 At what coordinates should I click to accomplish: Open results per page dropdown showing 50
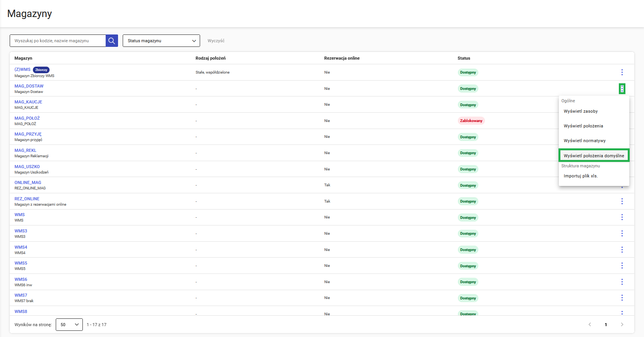coord(69,325)
